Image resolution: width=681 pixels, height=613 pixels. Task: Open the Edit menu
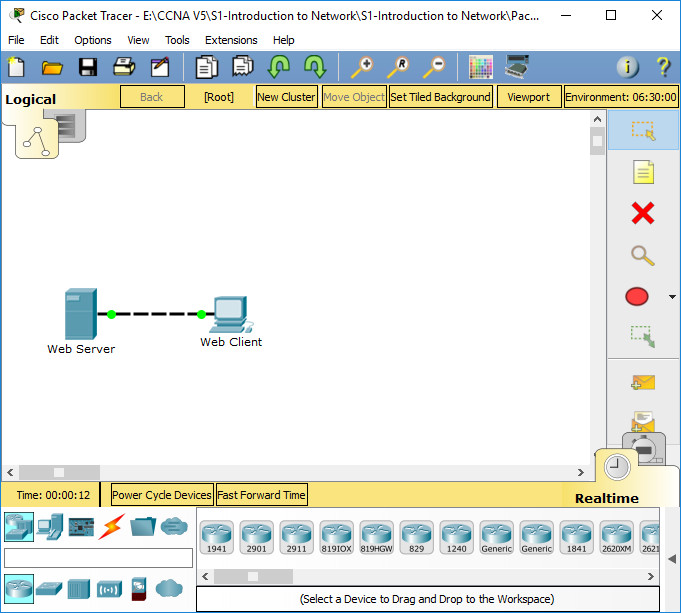[49, 40]
